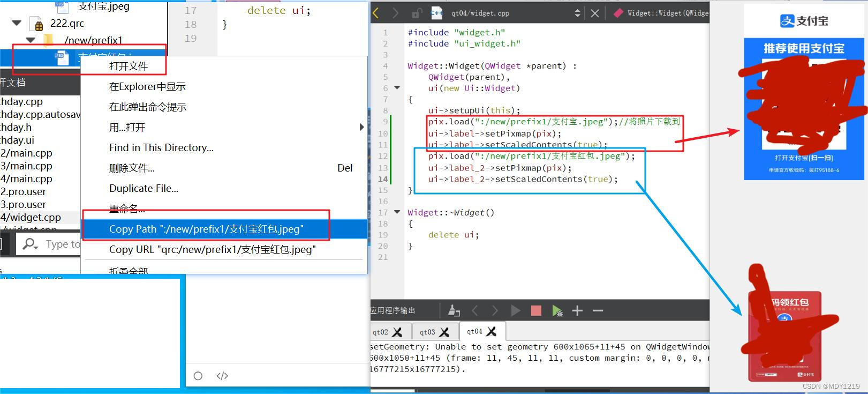868x394 pixels.
Task: Open hday.cpp.autosave in documents list
Action: click(x=40, y=114)
